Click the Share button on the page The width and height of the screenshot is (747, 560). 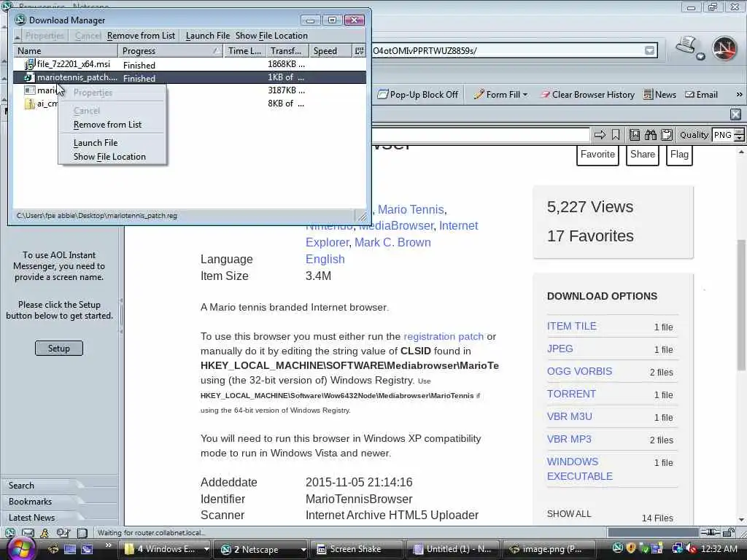[x=642, y=155]
